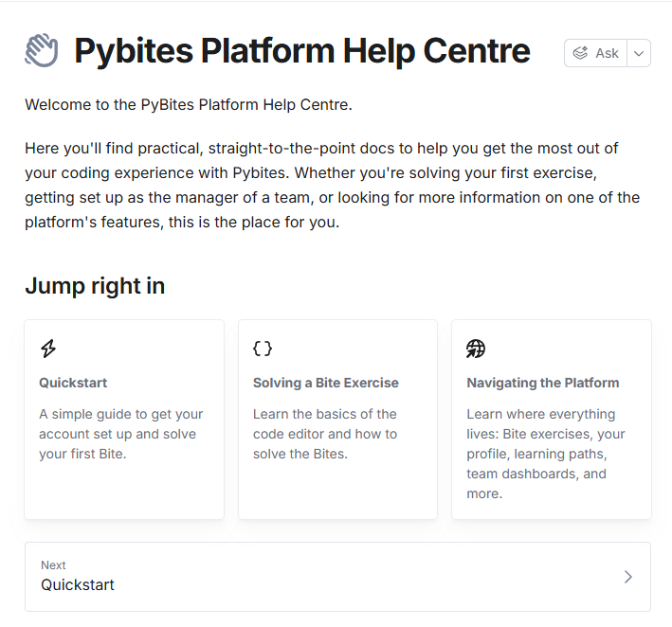Open the Navigating the Platform card title
The image size is (672, 627).
(x=542, y=383)
